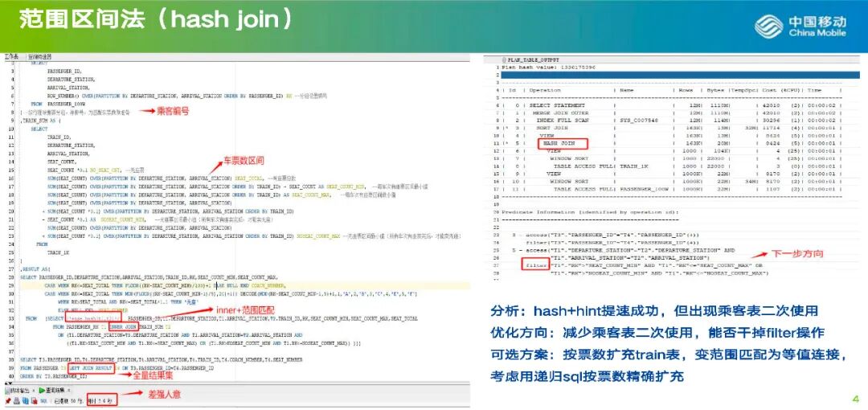
Task: Click the 'SYS_C007548' name cell
Action: click(637, 120)
